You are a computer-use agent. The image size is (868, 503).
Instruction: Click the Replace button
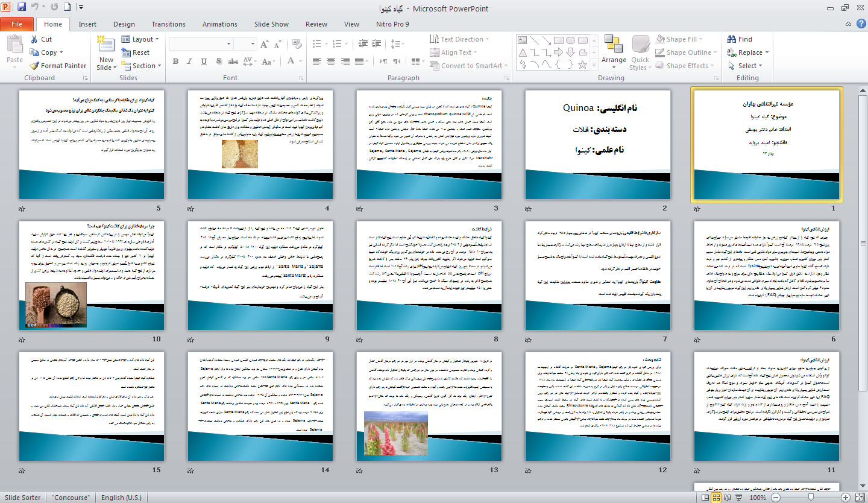[x=750, y=52]
